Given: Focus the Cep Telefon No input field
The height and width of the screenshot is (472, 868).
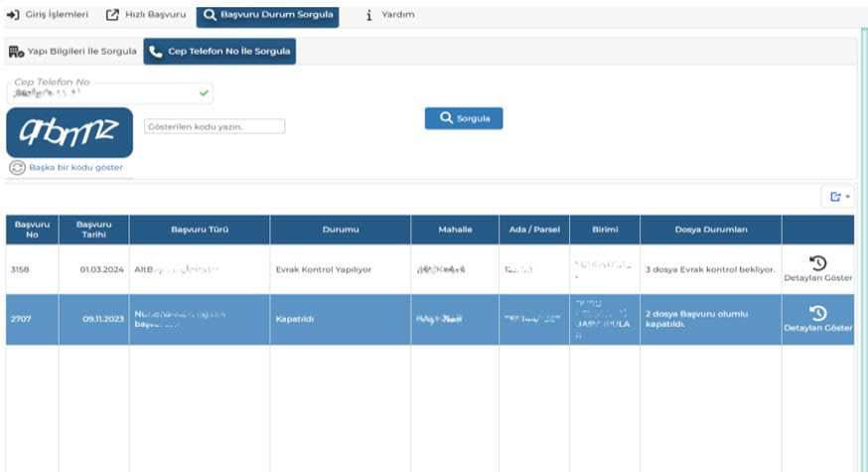Looking at the screenshot, I should coord(104,92).
